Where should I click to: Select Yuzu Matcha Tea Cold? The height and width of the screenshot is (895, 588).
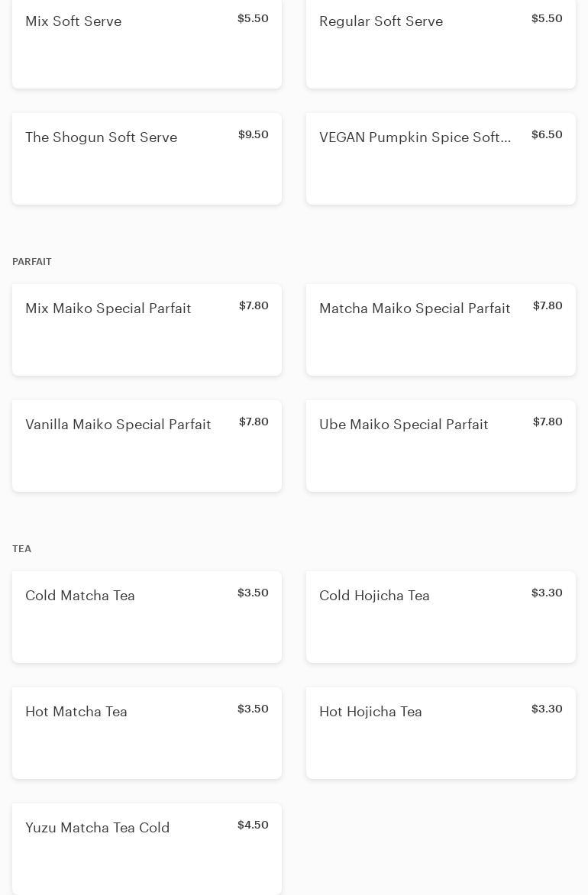(147, 848)
